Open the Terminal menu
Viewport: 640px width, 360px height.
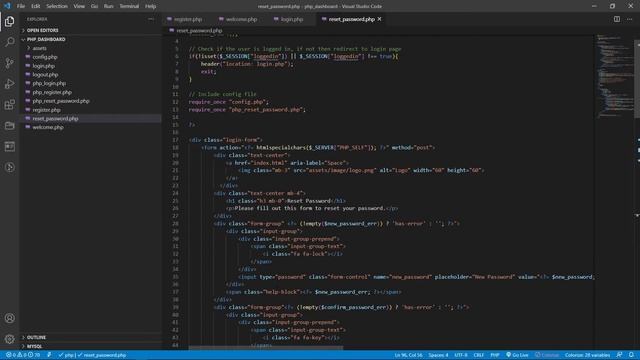(129, 6)
